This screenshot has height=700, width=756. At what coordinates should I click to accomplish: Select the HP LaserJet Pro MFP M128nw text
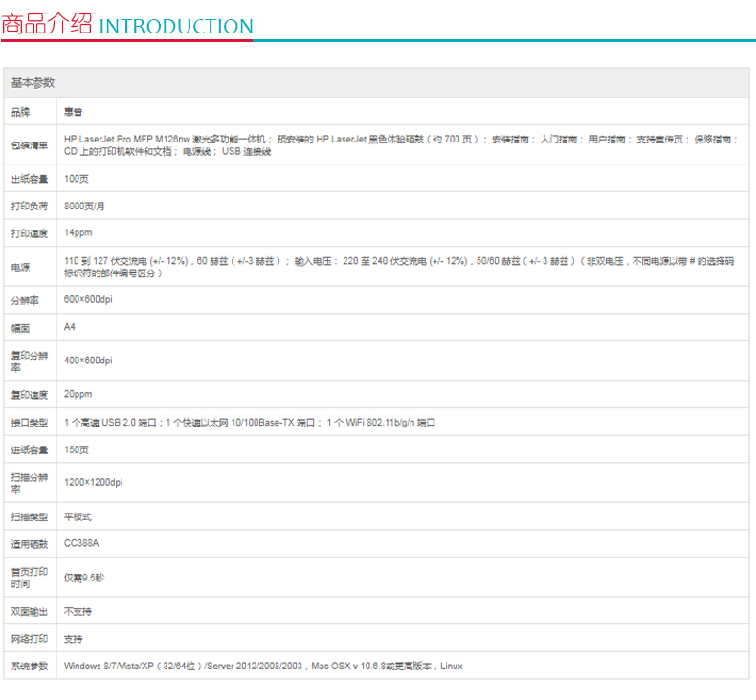(x=127, y=140)
